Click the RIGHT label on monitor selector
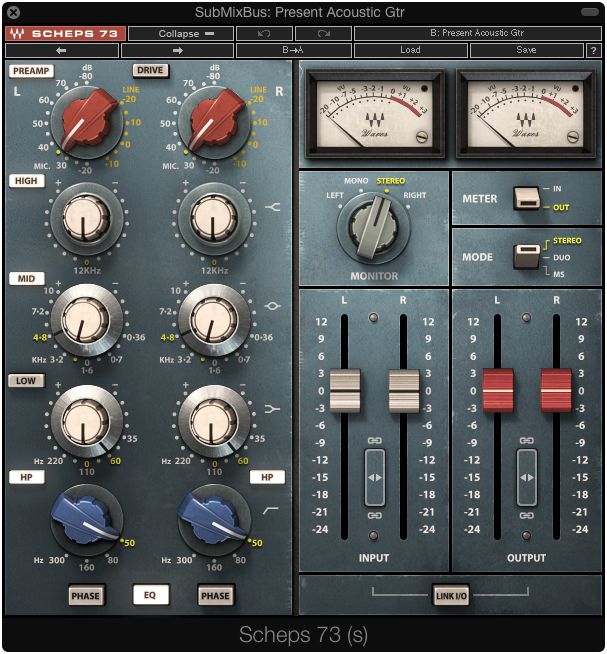607x654 pixels. click(415, 195)
